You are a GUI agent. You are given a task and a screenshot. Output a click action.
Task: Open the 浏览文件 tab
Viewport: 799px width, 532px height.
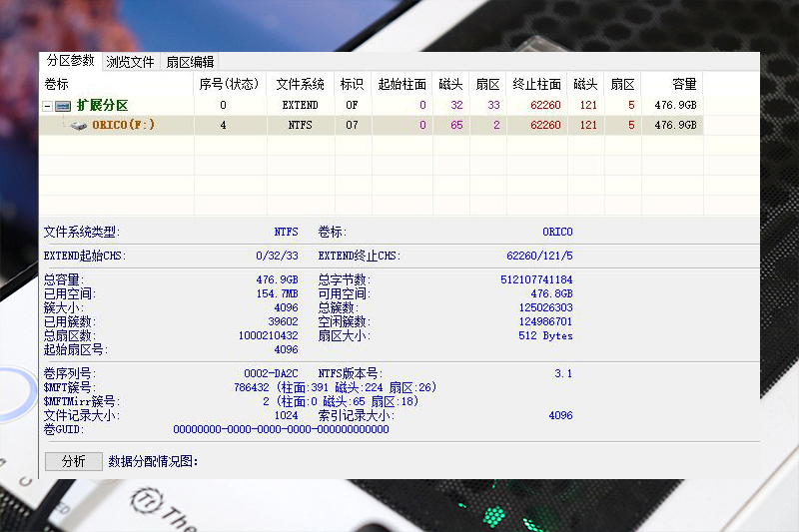click(131, 62)
